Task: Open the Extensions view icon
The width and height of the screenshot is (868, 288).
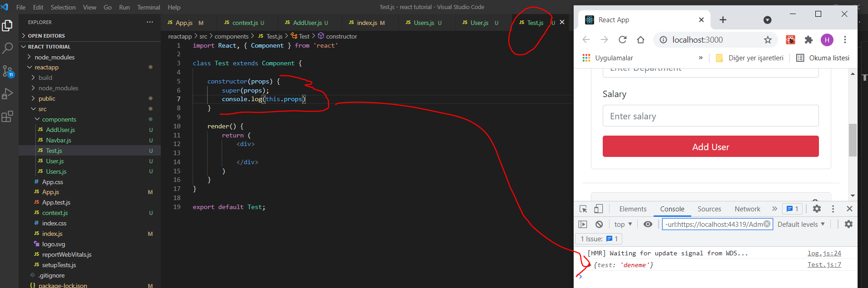Action: tap(8, 117)
